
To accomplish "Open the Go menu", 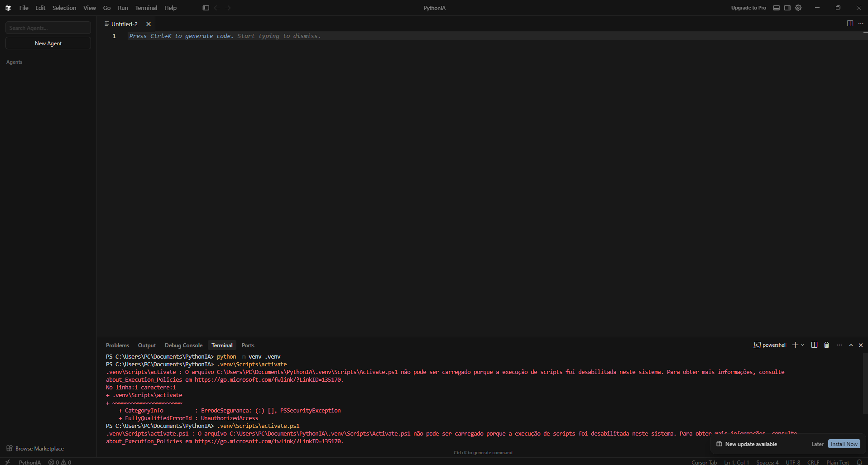I will tap(107, 8).
